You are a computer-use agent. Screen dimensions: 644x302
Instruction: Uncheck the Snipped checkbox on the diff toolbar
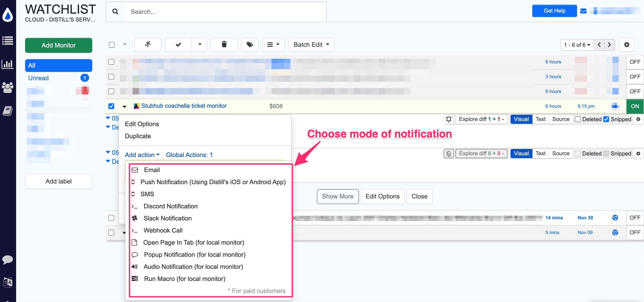coord(606,119)
